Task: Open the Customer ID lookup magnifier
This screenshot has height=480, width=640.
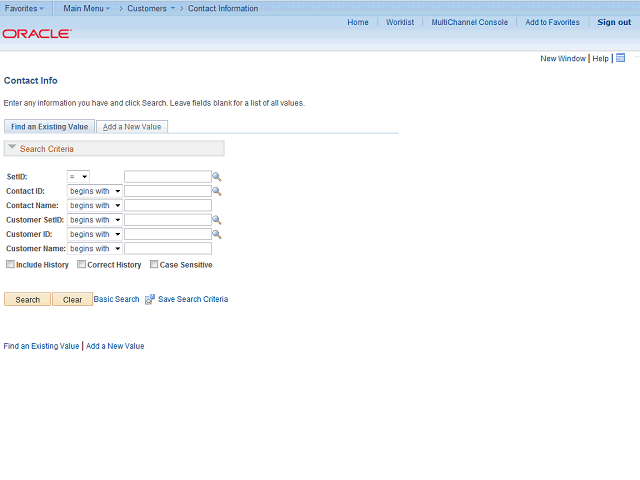Action: tap(217, 234)
